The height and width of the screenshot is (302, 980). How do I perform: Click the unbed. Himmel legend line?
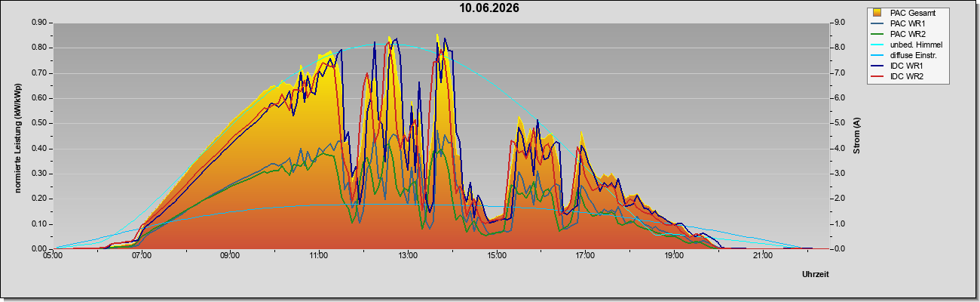coord(877,45)
